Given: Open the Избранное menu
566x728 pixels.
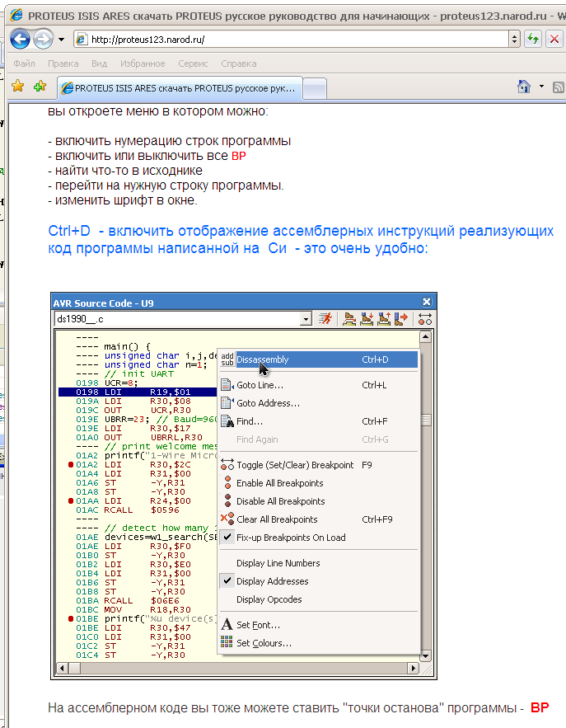Looking at the screenshot, I should pos(143,63).
